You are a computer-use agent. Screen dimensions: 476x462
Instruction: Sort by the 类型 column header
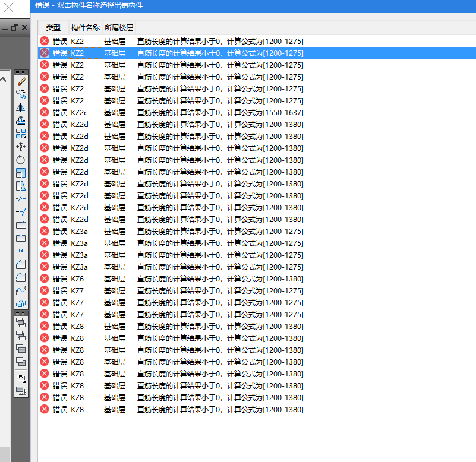[53, 28]
